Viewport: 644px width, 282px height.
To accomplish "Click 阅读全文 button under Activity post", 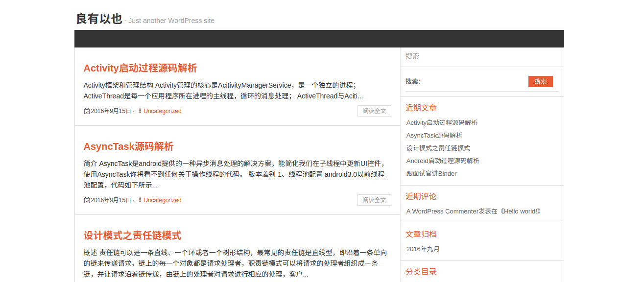I will (x=374, y=111).
